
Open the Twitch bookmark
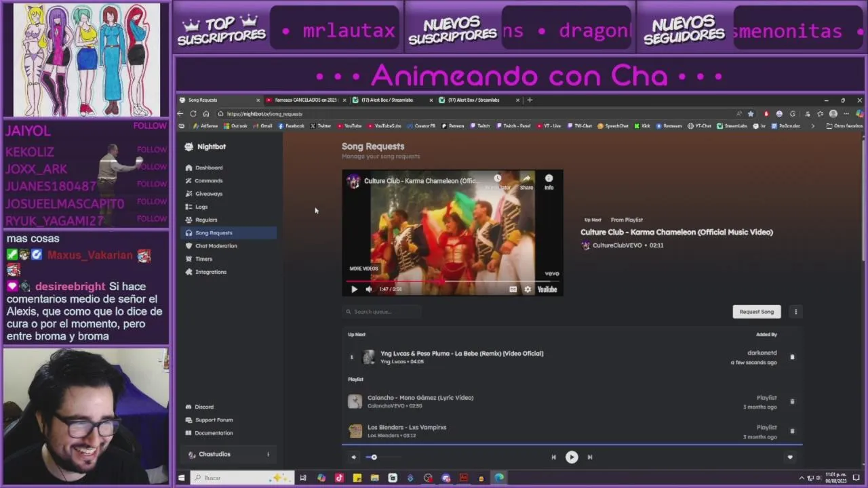click(480, 126)
